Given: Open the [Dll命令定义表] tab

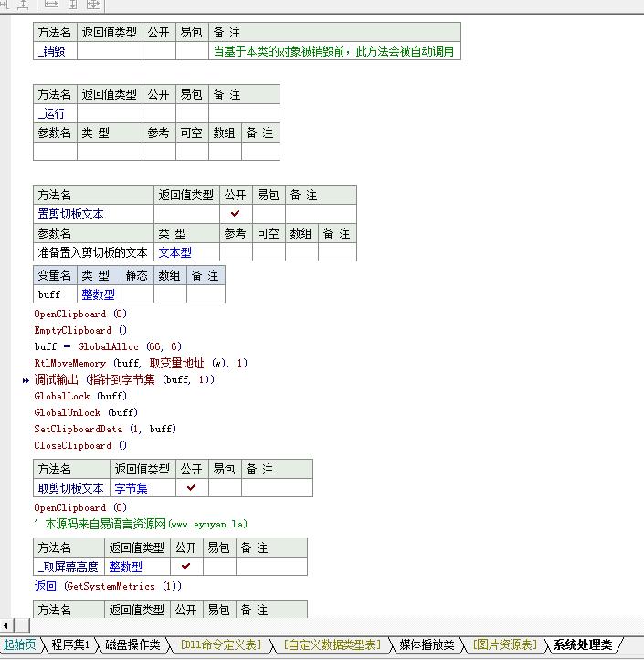Looking at the screenshot, I should (221, 644).
